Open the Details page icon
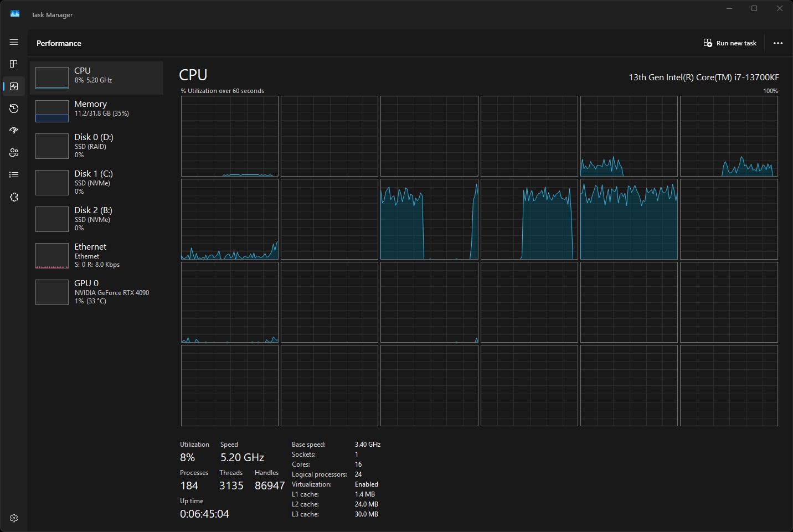 [x=14, y=175]
